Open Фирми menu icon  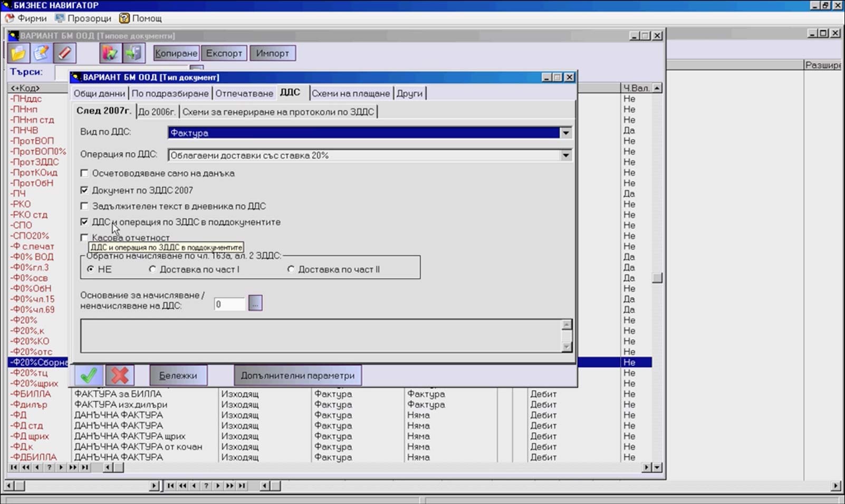point(9,18)
